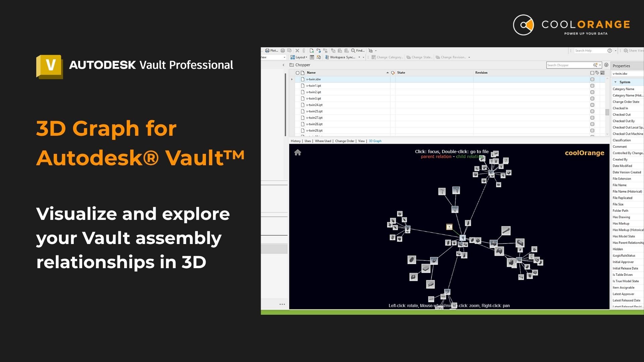Image resolution: width=644 pixels, height=362 pixels.
Task: Click the State column header
Action: [x=434, y=73]
